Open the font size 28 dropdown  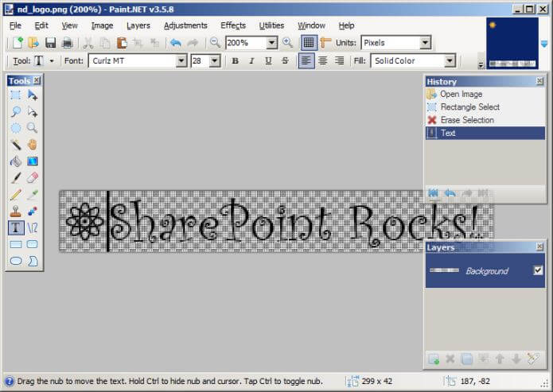point(214,61)
